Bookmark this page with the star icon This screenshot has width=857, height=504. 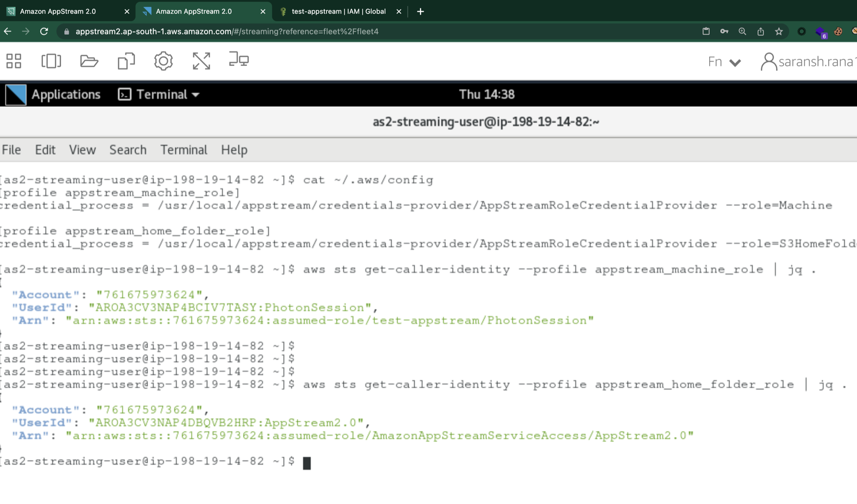(x=779, y=32)
